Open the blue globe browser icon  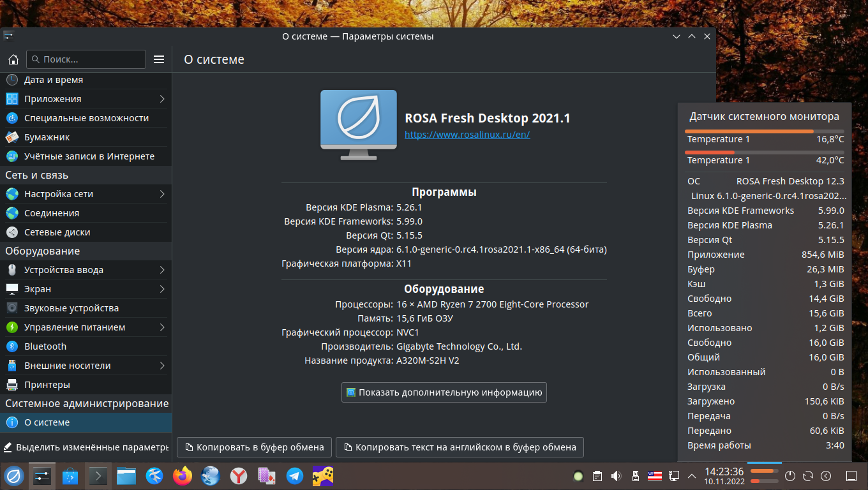click(211, 476)
